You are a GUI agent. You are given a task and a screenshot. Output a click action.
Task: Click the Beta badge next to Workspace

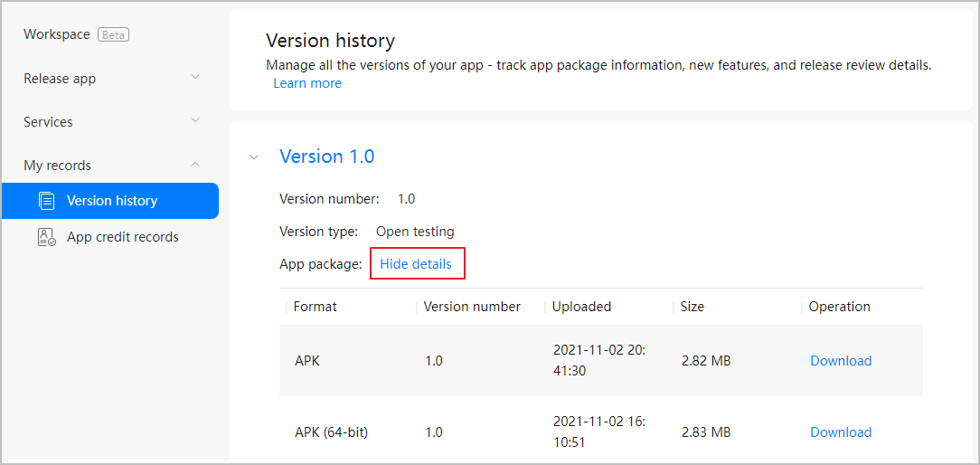[113, 35]
